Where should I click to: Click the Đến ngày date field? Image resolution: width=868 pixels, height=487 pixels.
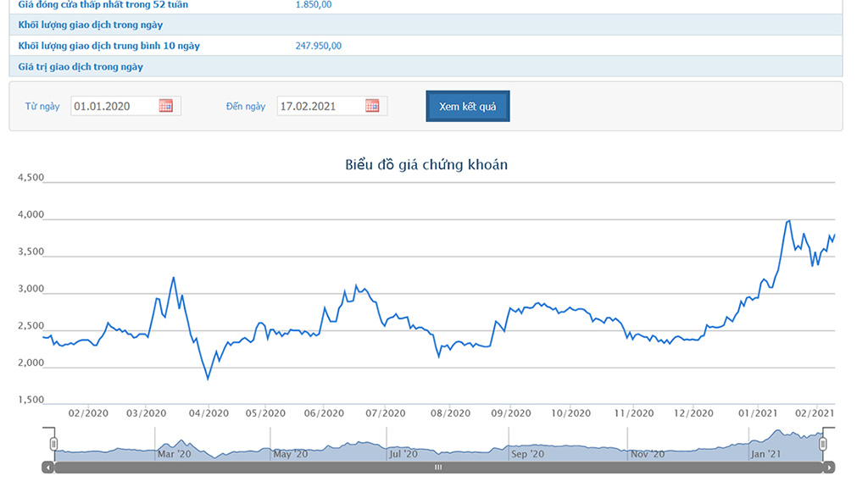point(320,106)
